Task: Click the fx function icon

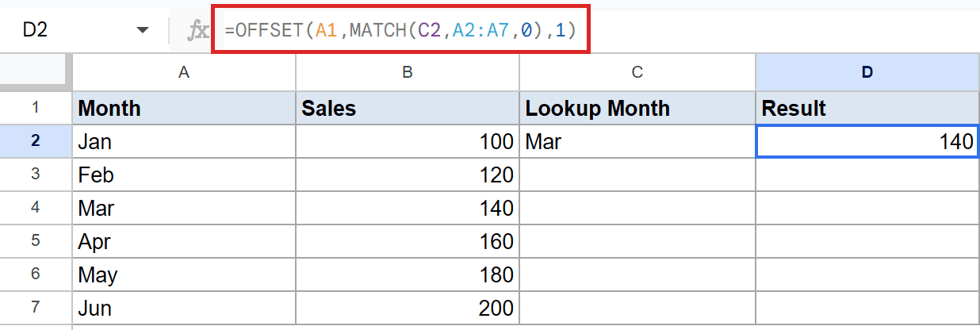Action: [197, 31]
